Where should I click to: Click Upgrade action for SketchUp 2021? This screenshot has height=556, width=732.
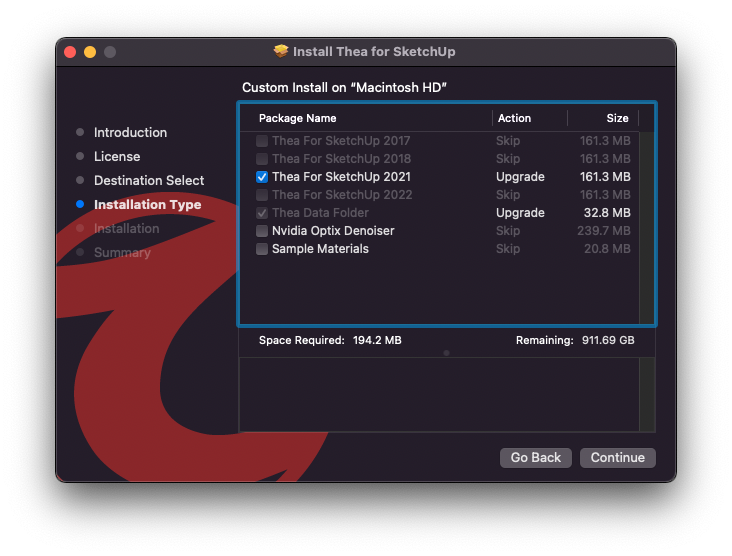(520, 177)
